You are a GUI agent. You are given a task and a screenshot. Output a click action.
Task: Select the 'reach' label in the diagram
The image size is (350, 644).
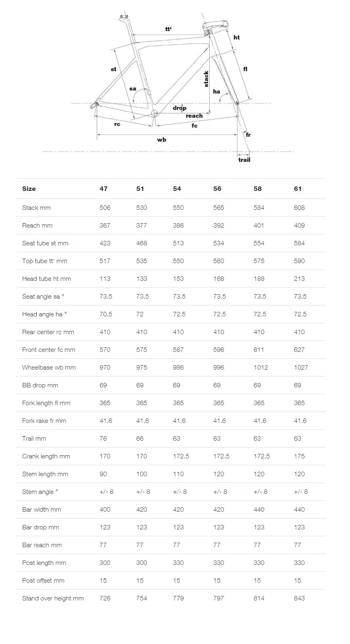pyautogui.click(x=194, y=116)
